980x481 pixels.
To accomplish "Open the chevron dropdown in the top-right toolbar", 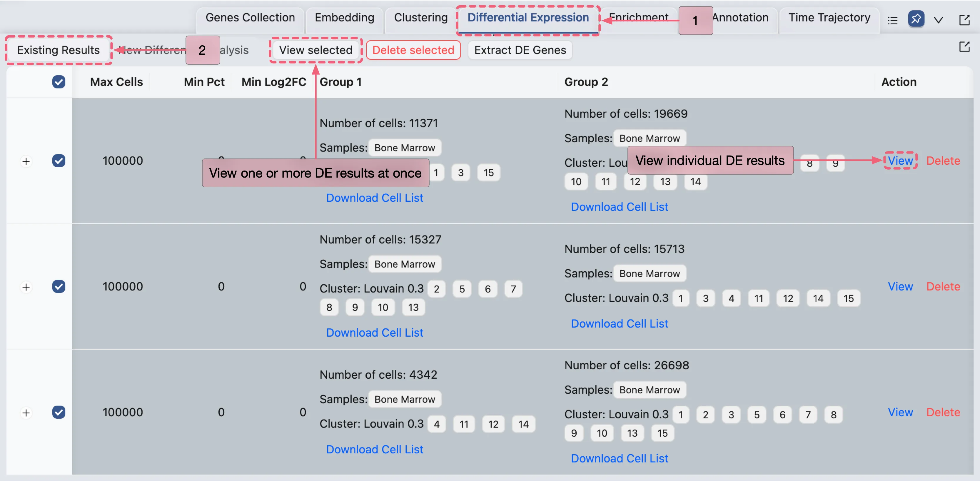I will 939,20.
